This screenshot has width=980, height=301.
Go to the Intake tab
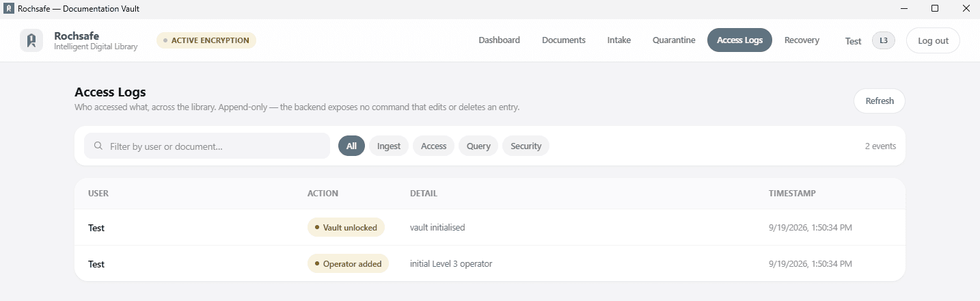click(619, 40)
